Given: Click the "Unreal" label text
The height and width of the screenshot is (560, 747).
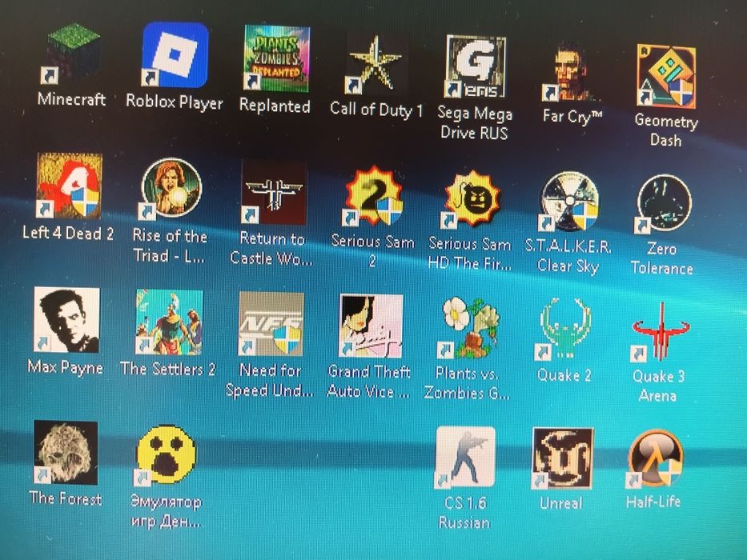Looking at the screenshot, I should coord(561,503).
